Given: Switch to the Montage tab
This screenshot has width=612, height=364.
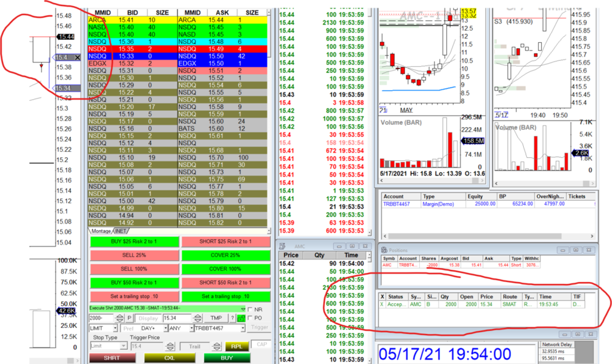Looking at the screenshot, I should click(102, 231).
